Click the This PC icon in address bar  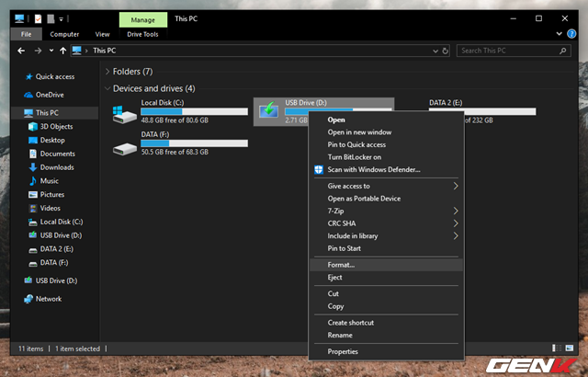click(77, 51)
